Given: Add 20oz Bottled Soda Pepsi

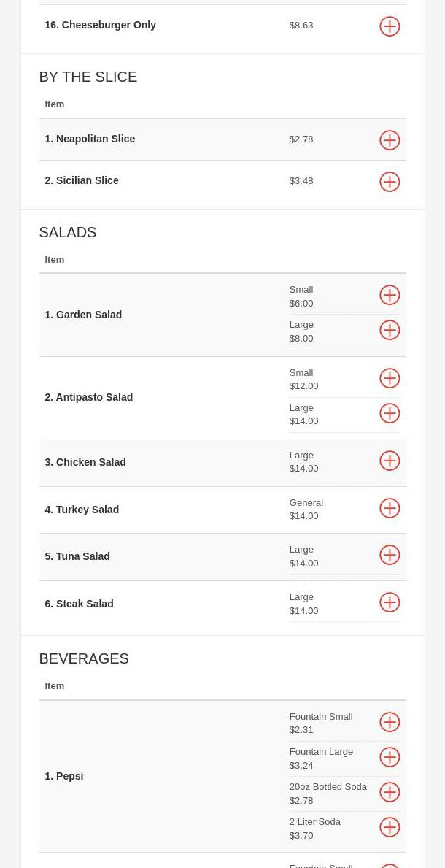Looking at the screenshot, I should click(390, 792).
